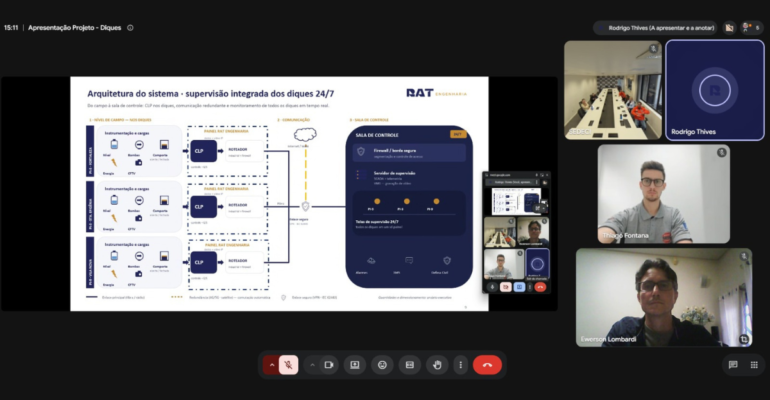
Task: Click the Defesa Civil shield icon on slide
Action: [447, 261]
